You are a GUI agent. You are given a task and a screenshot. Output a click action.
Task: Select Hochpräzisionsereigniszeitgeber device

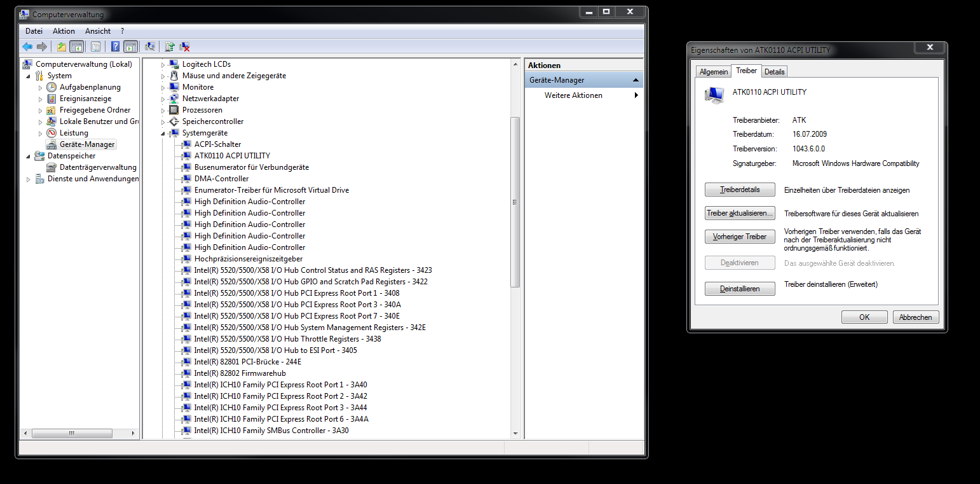point(248,259)
